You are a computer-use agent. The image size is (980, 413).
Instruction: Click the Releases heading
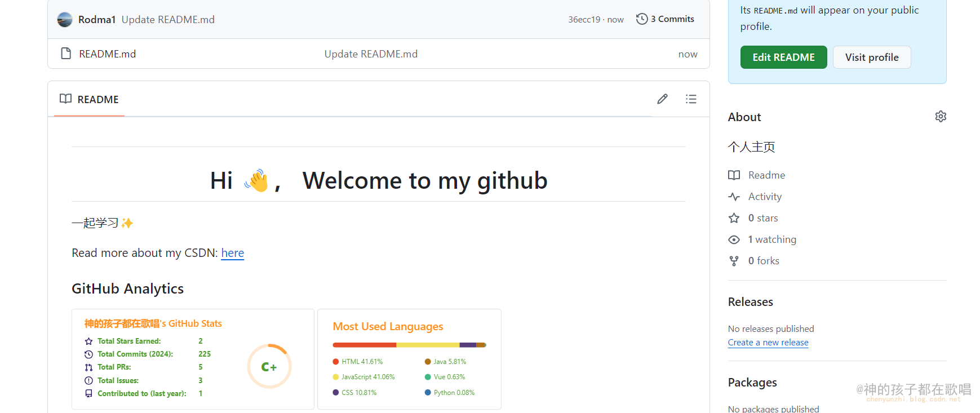[751, 302]
